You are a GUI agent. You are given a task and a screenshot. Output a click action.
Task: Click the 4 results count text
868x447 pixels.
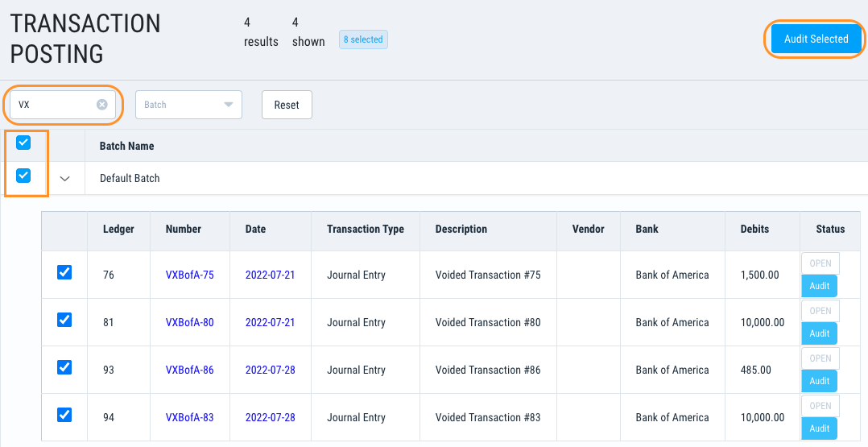261,32
